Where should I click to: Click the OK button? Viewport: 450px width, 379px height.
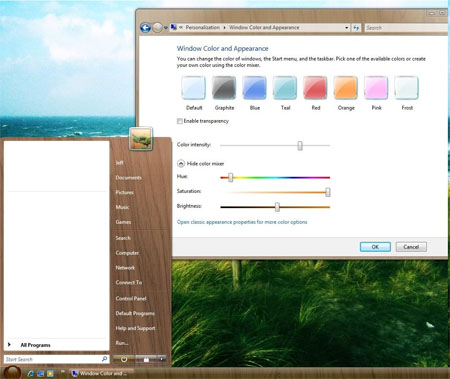click(375, 247)
